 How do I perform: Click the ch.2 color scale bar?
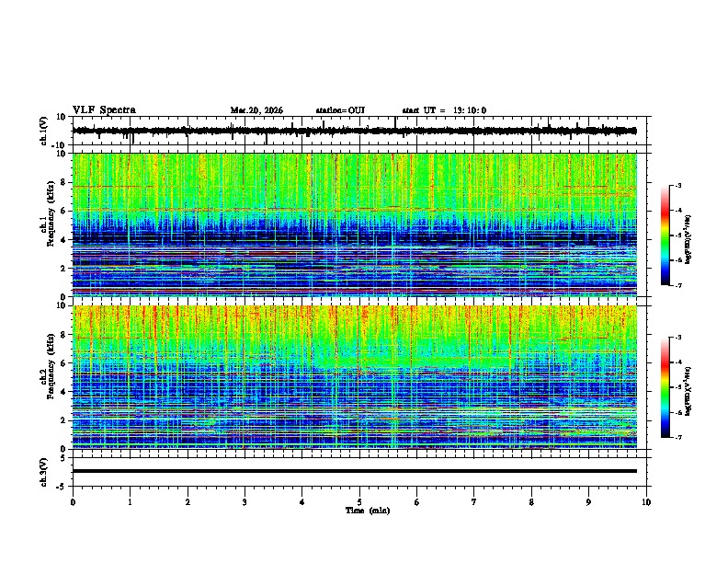click(665, 387)
